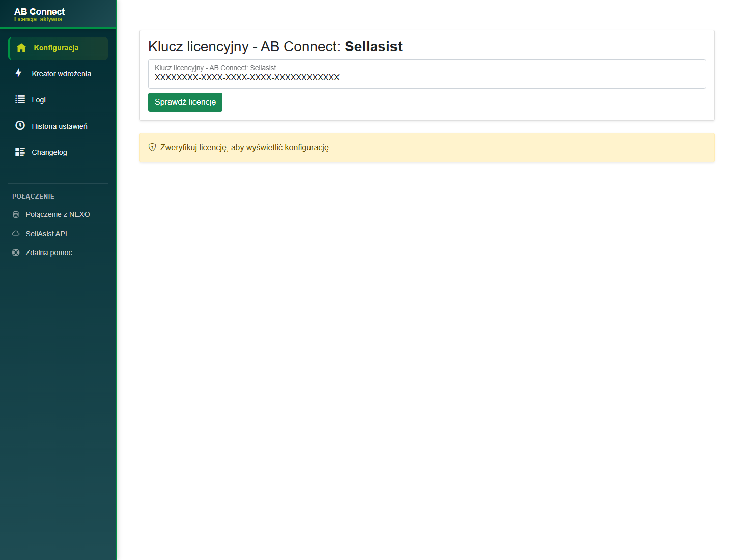Click the Sprawdź licencję button
733x560 pixels.
click(185, 102)
